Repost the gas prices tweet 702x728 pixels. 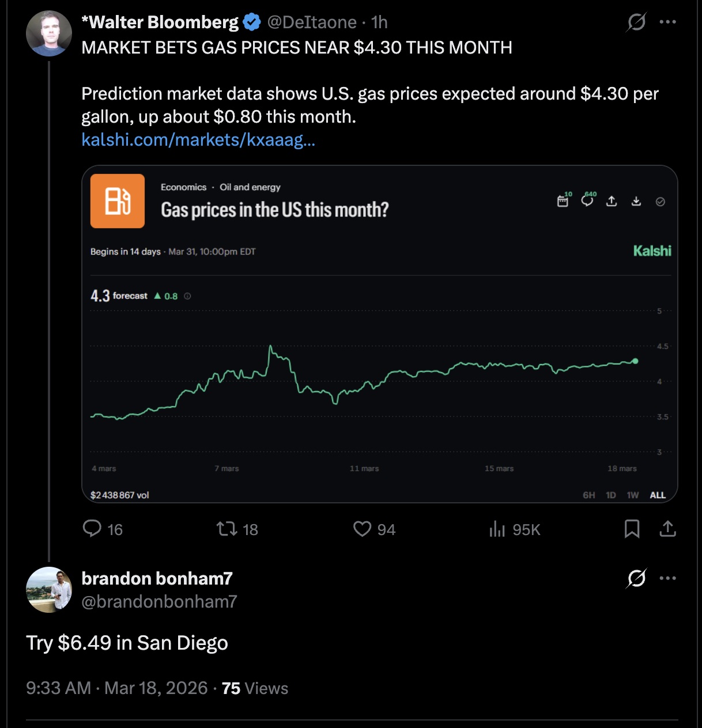(227, 529)
